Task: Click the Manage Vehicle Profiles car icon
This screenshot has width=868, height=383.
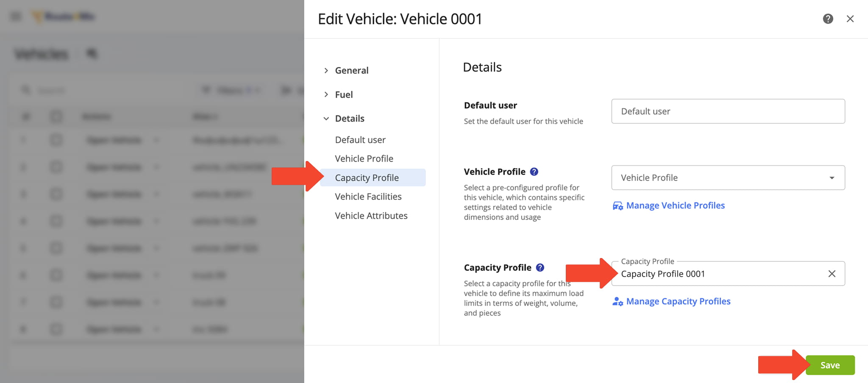Action: coord(618,206)
